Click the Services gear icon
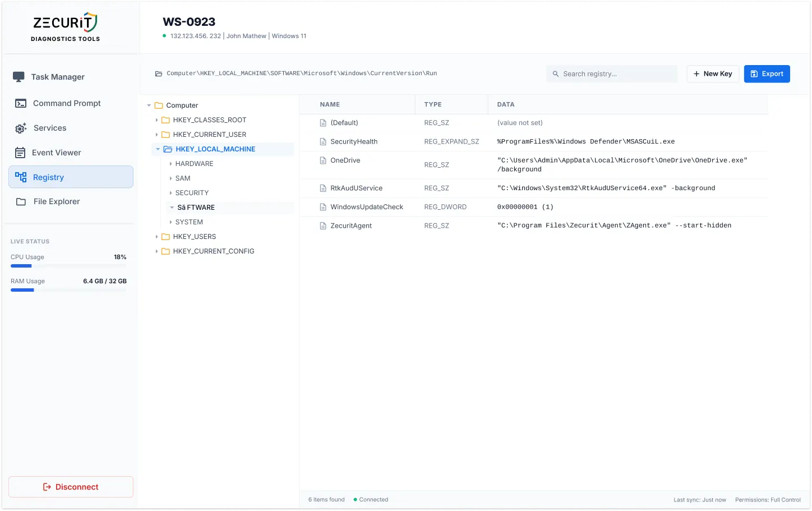812x511 pixels. point(20,128)
